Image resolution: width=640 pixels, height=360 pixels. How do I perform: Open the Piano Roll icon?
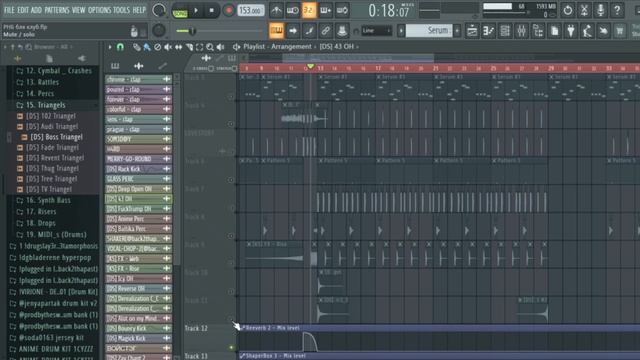click(x=489, y=31)
